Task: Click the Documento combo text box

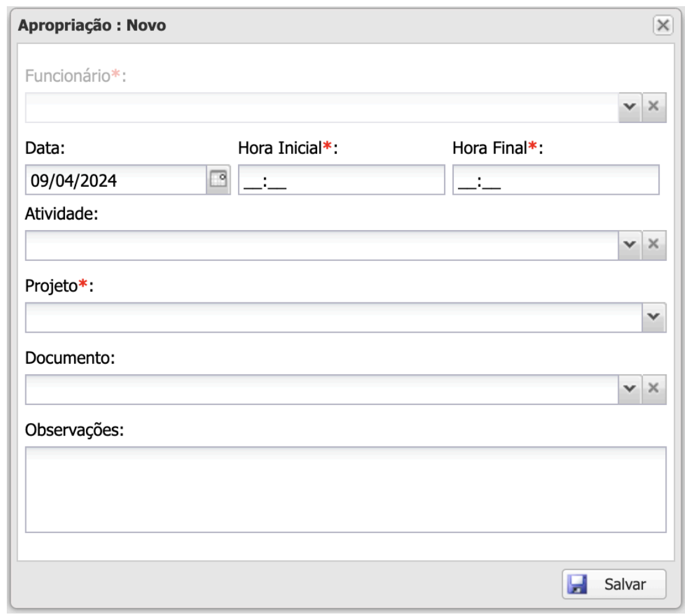Action: [321, 389]
